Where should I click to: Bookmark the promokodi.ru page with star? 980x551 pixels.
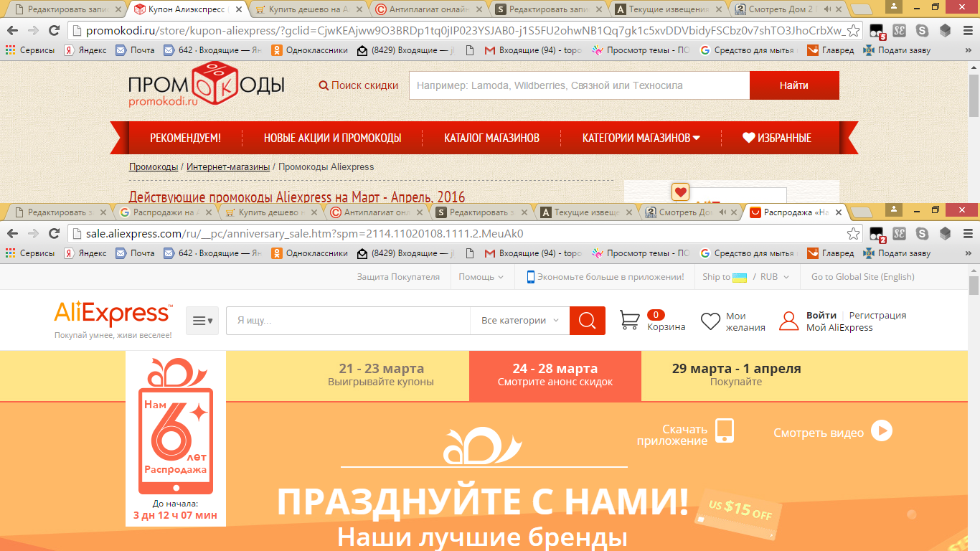pos(853,31)
